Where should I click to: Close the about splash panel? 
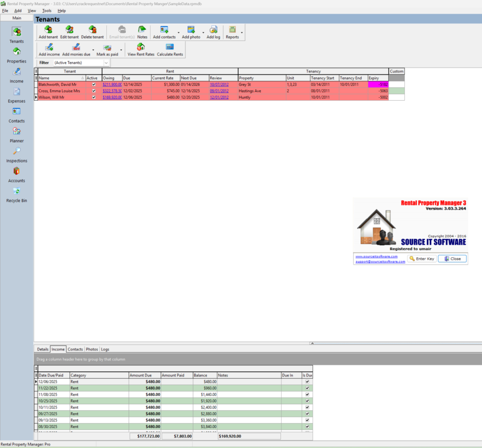452,259
